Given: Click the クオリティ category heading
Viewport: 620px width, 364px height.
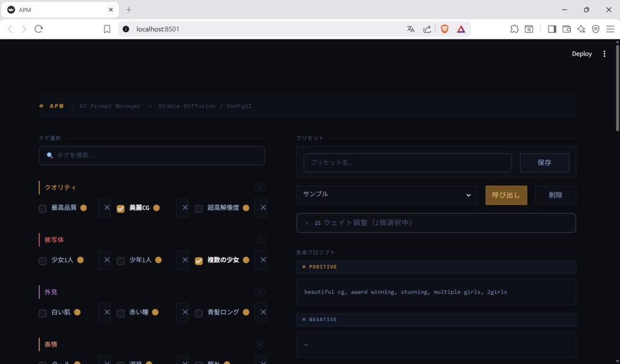Looking at the screenshot, I should coord(60,187).
